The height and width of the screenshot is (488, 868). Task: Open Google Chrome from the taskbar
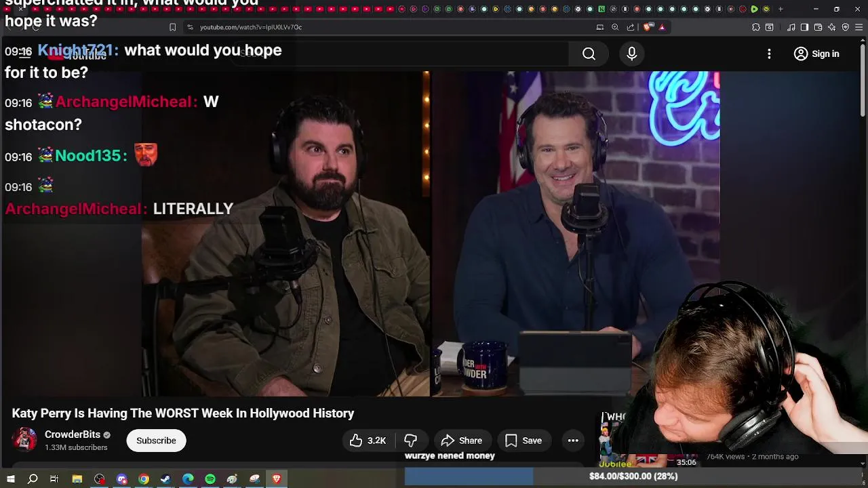pos(144,479)
